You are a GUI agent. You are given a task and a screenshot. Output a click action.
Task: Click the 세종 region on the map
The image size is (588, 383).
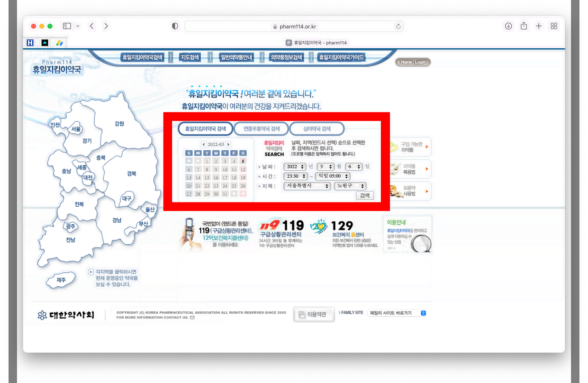pos(82,168)
